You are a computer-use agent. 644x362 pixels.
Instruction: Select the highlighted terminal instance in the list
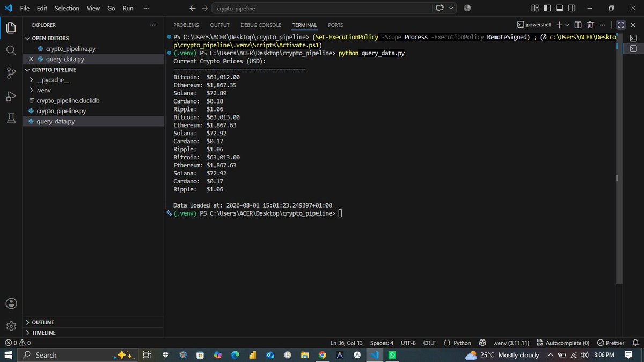pos(634,48)
